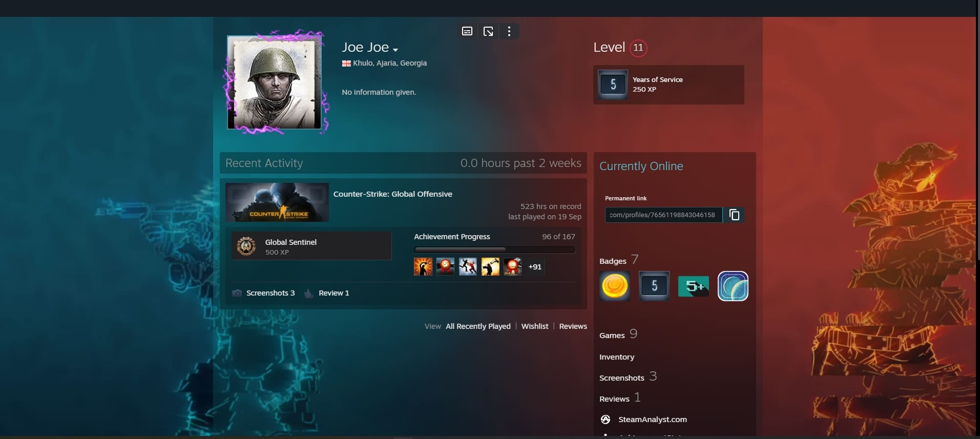
Task: Click the Georgia flag icon
Action: coord(346,64)
